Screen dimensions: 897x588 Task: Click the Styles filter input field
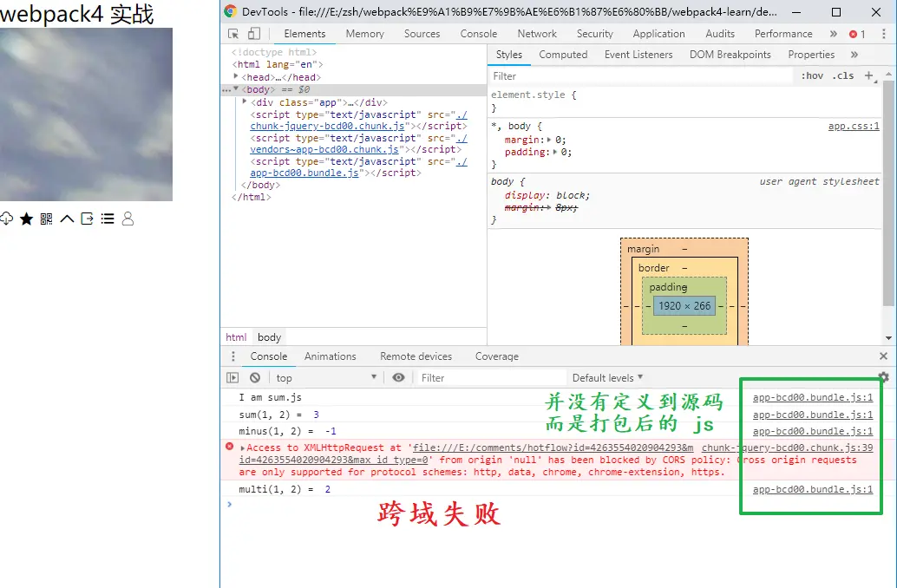point(641,76)
